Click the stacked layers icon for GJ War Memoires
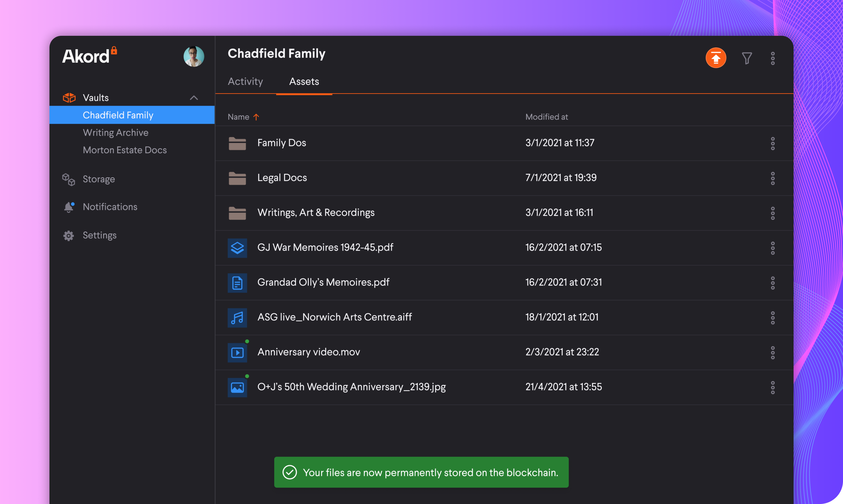 click(237, 248)
